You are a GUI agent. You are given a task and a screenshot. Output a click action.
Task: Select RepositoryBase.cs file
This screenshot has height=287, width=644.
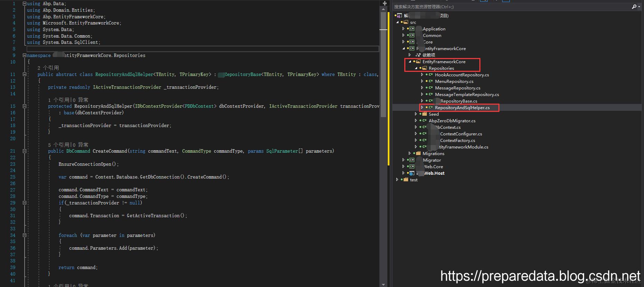tap(459, 101)
